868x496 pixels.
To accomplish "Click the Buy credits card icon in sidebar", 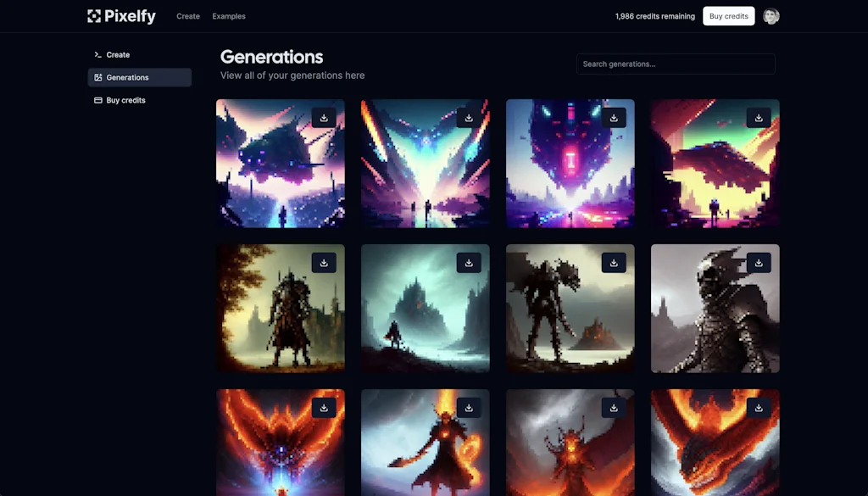I will click(x=97, y=100).
